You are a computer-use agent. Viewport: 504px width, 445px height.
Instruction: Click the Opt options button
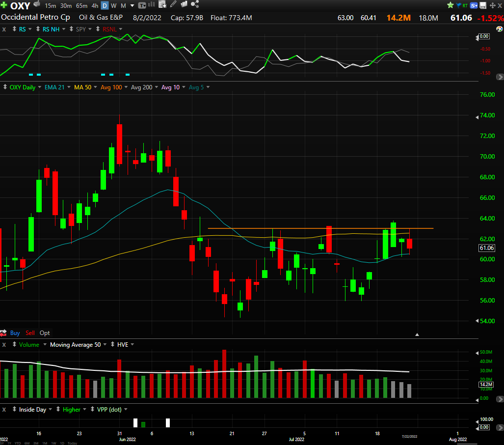pyautogui.click(x=45, y=333)
